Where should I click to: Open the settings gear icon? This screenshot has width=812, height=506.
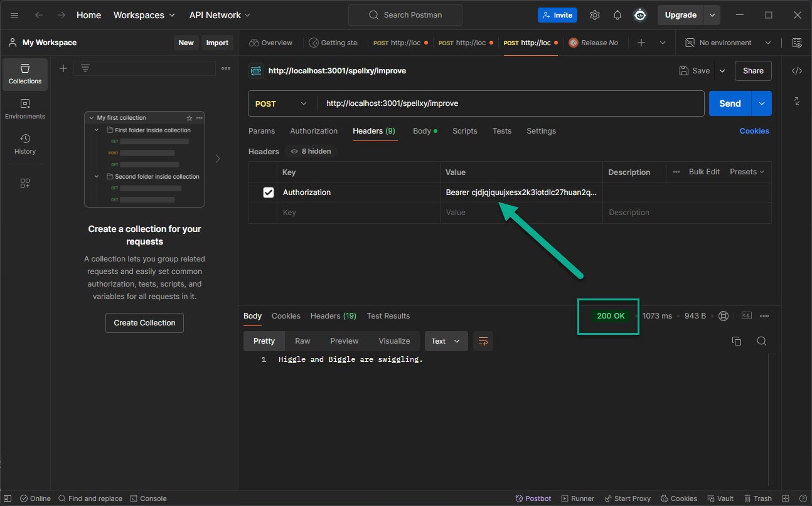click(595, 15)
